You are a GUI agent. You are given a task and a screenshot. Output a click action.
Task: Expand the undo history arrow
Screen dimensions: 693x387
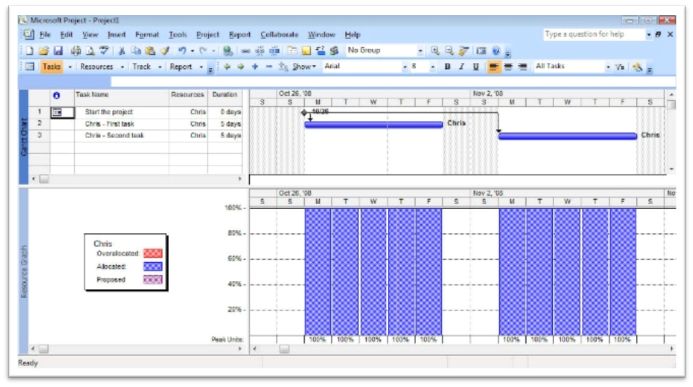[x=192, y=51]
